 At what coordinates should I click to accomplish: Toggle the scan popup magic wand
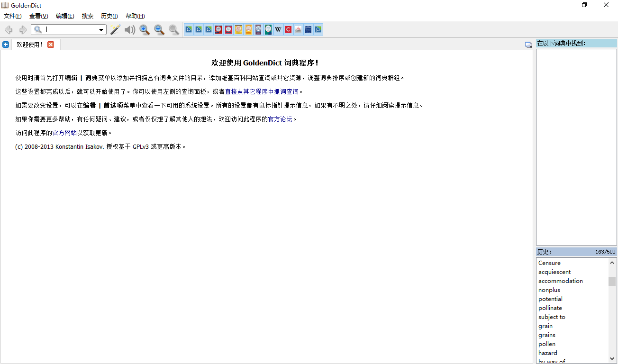click(115, 30)
